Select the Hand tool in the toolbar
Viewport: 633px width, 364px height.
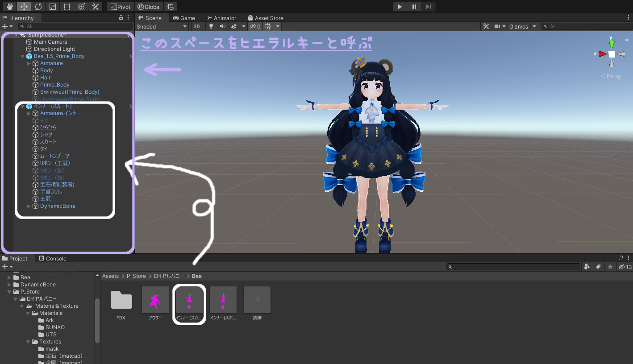[10, 7]
